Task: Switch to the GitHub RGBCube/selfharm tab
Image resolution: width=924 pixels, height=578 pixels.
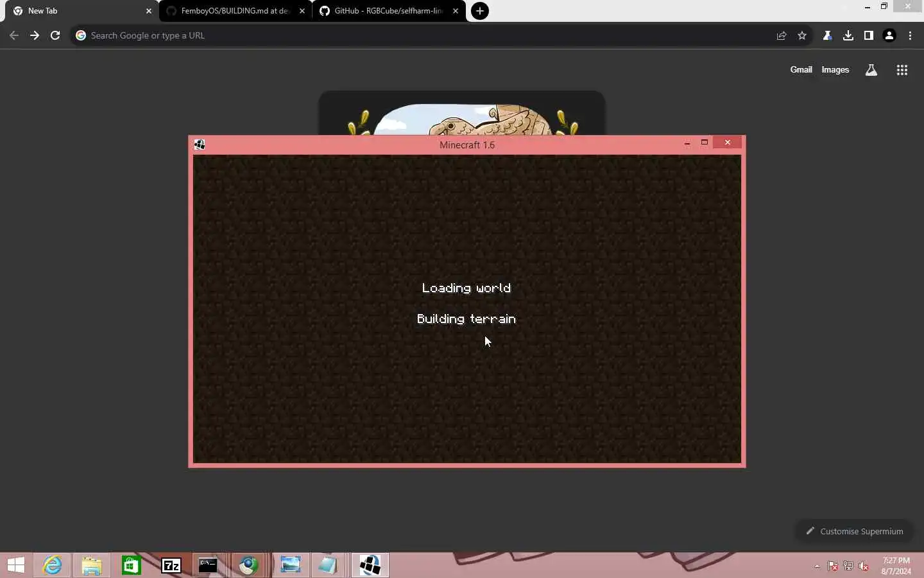Action: pyautogui.click(x=389, y=11)
